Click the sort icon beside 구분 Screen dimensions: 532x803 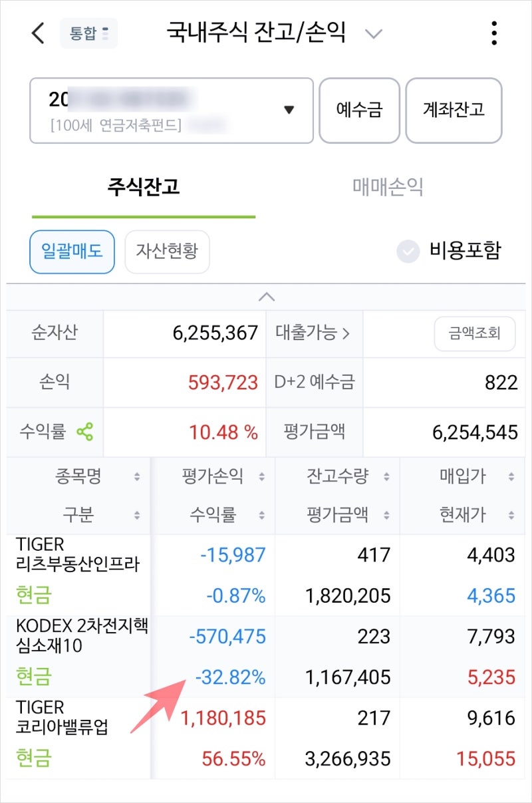pyautogui.click(x=138, y=515)
